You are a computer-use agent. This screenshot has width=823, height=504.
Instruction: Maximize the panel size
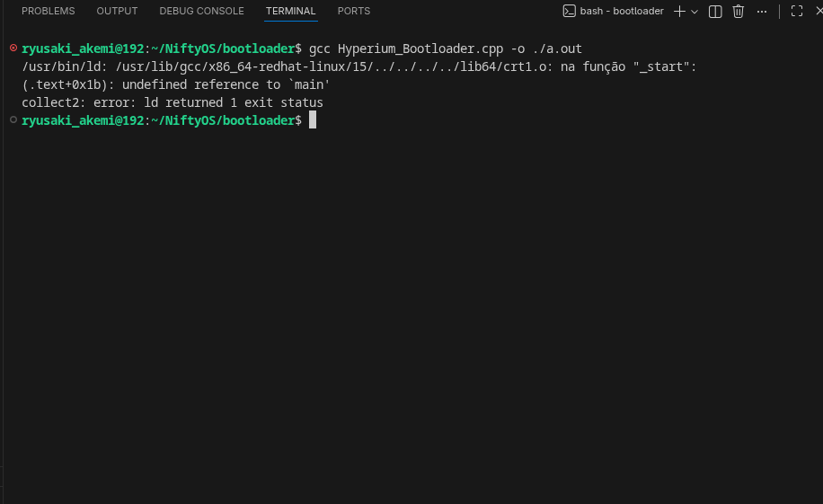point(797,11)
